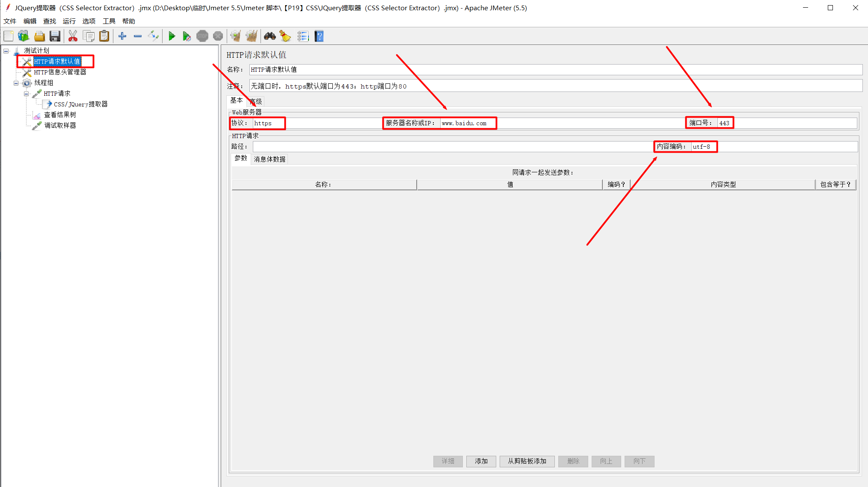The image size is (868, 487).
Task: Reset search with the brush icon
Action: (285, 36)
